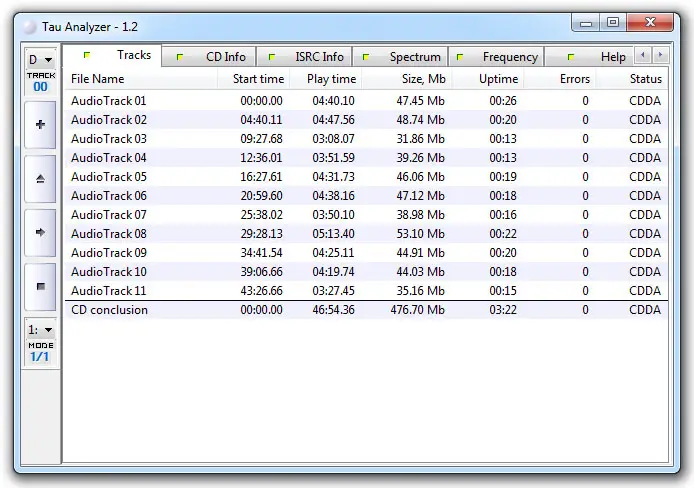Sort by Play time column header

(326, 79)
